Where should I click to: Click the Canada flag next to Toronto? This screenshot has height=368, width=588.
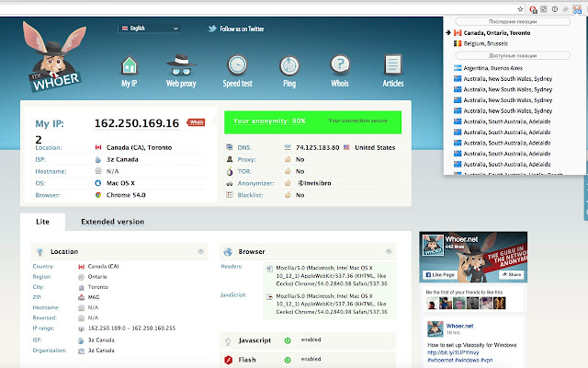[x=98, y=147]
